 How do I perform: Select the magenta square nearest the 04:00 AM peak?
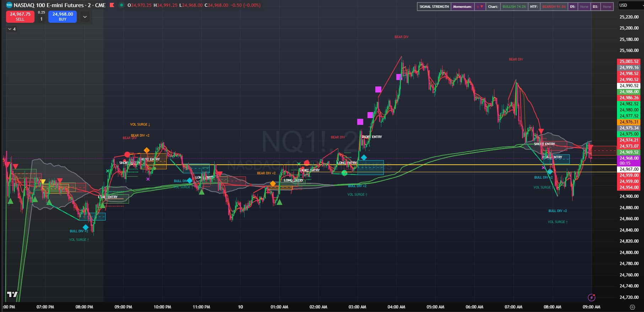pyautogui.click(x=399, y=77)
